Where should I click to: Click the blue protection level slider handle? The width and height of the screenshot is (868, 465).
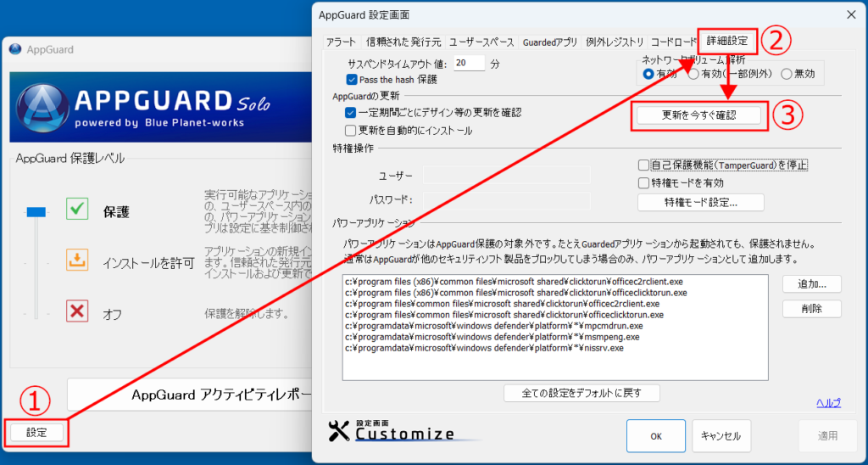point(35,210)
